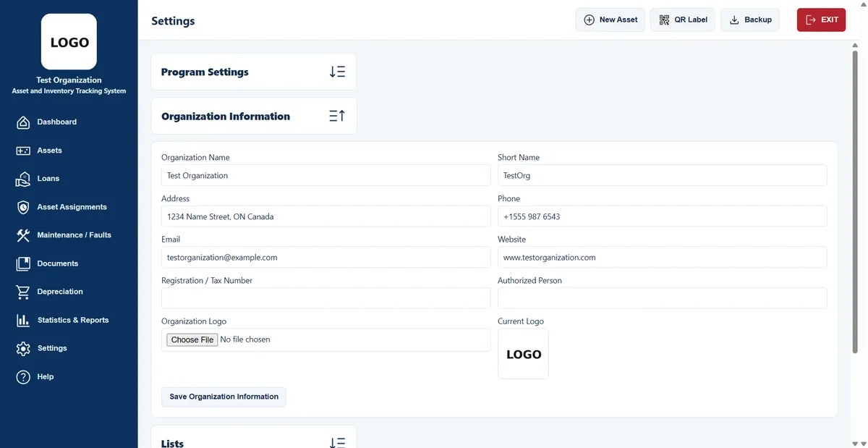868x448 pixels.
Task: Click the scrollbar down arrow
Action: [856, 443]
